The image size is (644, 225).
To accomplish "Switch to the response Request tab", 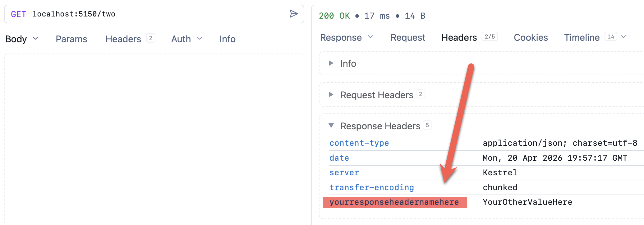I will (407, 38).
